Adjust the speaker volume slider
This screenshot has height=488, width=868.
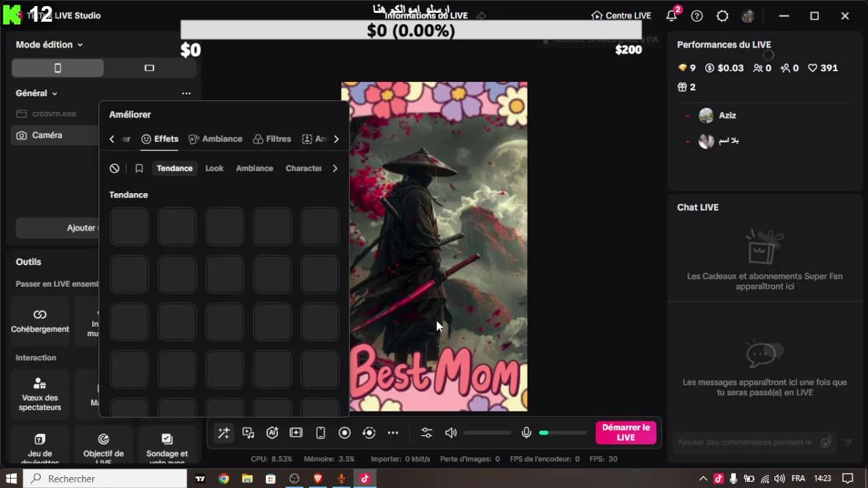tap(488, 433)
